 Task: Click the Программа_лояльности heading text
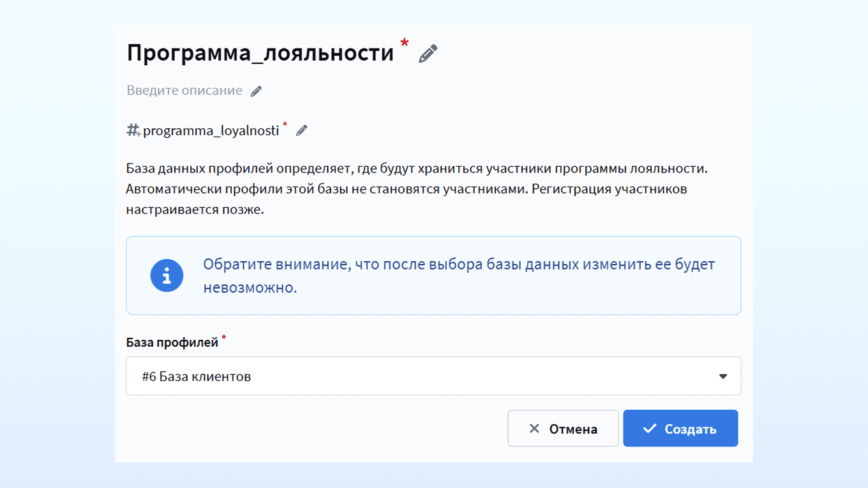click(260, 53)
